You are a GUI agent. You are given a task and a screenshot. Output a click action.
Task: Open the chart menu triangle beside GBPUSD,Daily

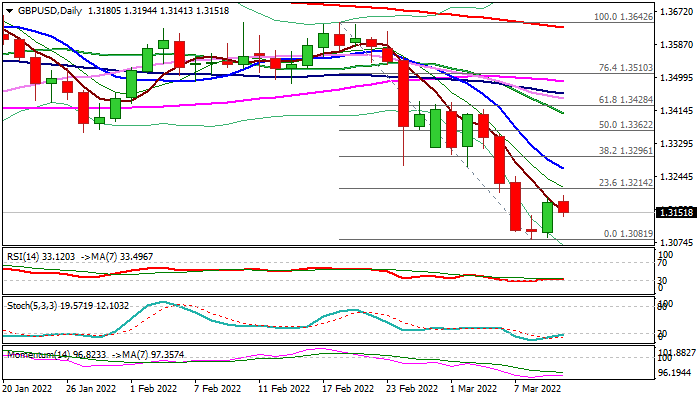click(9, 11)
